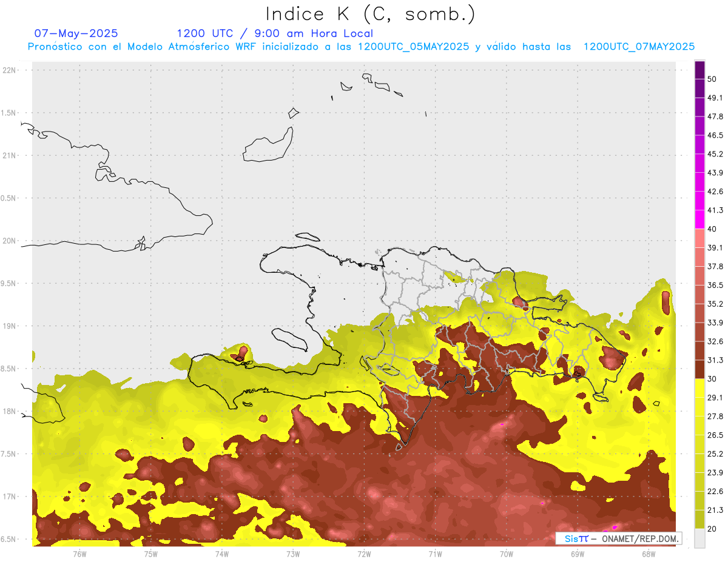Image resolution: width=728 pixels, height=562 pixels.
Task: Select the colorbar value 32.6
Action: [x=715, y=341]
